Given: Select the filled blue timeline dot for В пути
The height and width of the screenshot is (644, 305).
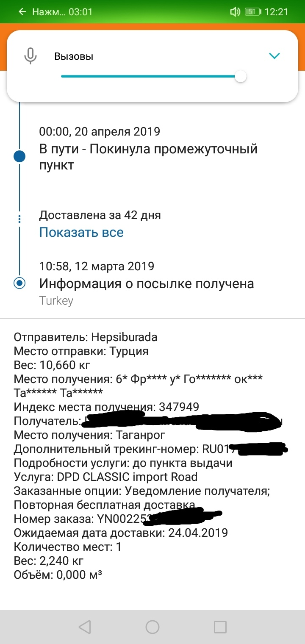Looking at the screenshot, I should click(x=19, y=156).
